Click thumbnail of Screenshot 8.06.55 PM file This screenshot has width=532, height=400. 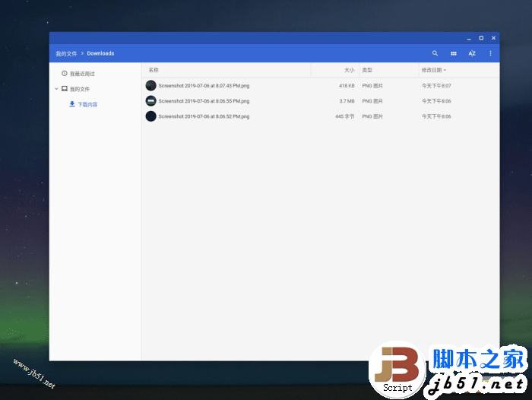[150, 101]
